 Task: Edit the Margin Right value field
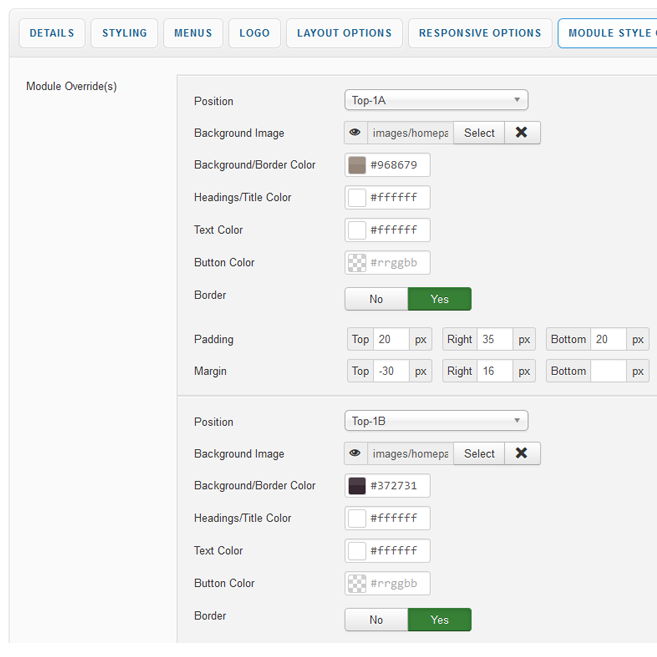[494, 371]
